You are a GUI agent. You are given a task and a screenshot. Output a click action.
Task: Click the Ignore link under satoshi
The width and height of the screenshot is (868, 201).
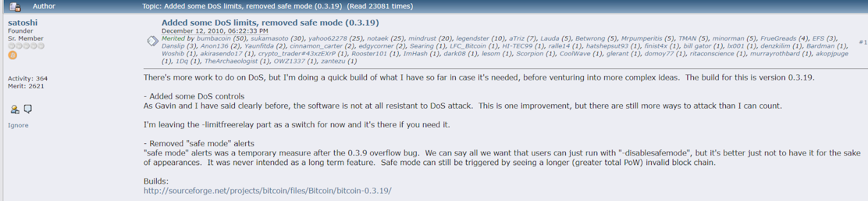coord(18,125)
